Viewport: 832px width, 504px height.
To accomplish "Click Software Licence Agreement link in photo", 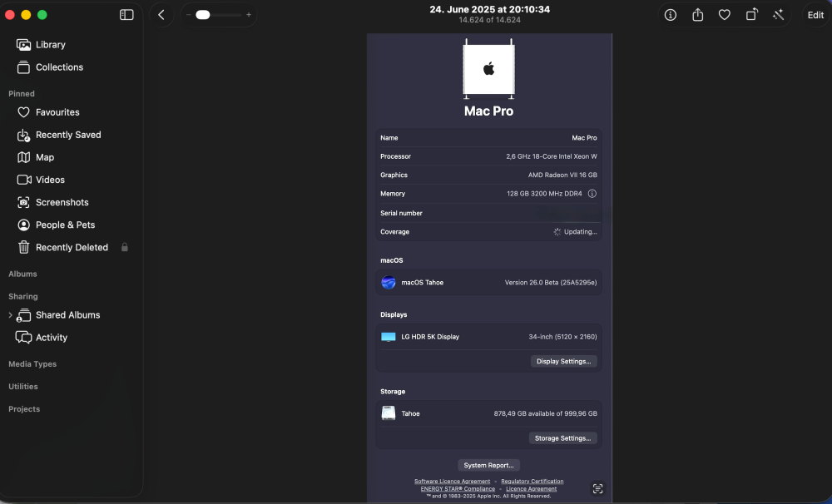I will (452, 482).
